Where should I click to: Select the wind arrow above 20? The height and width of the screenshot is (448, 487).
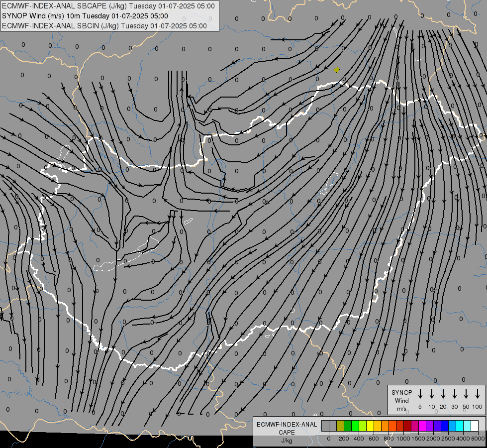tap(443, 394)
